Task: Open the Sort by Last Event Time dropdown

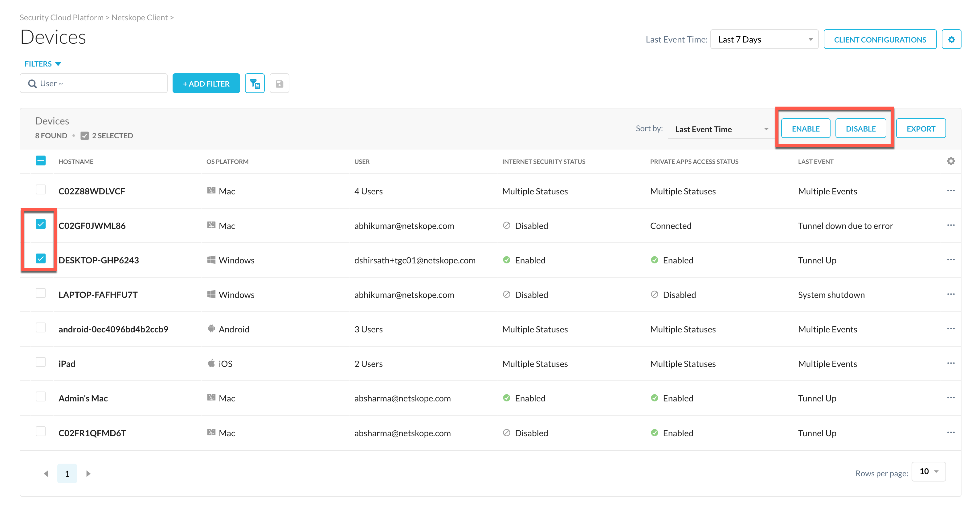Action: [x=721, y=129]
